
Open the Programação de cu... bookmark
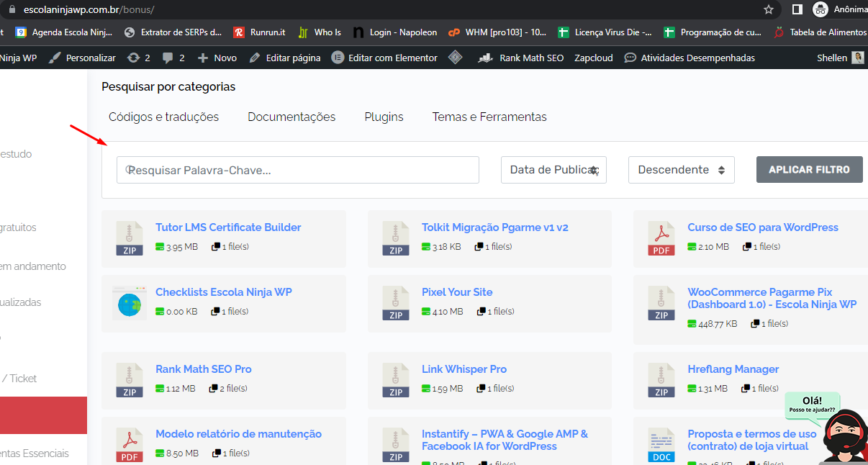point(713,32)
